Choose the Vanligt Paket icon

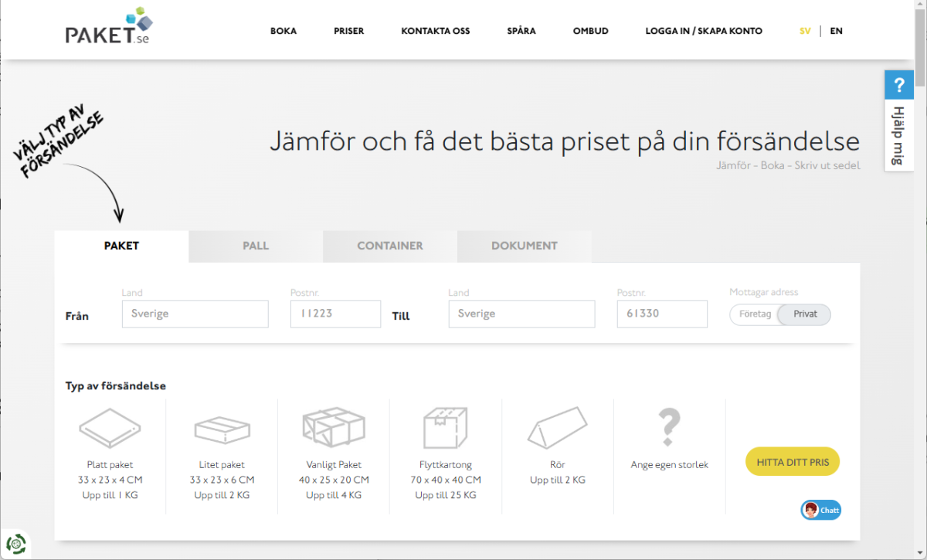(334, 427)
